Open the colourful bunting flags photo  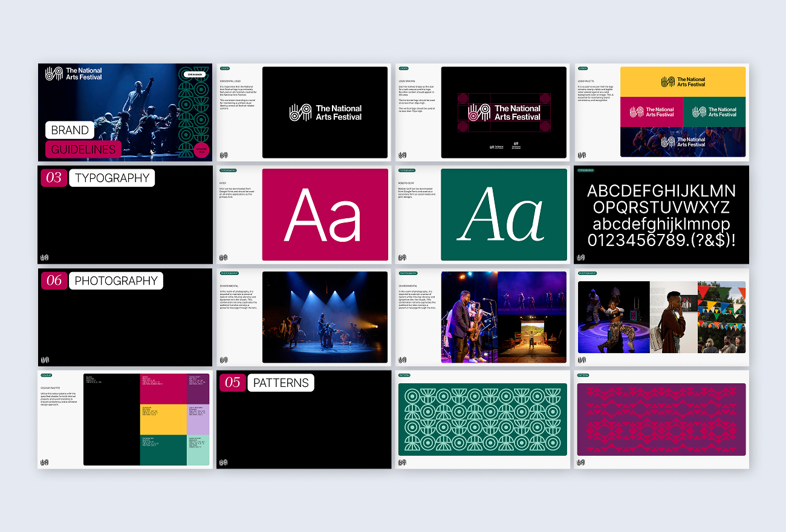point(722,317)
